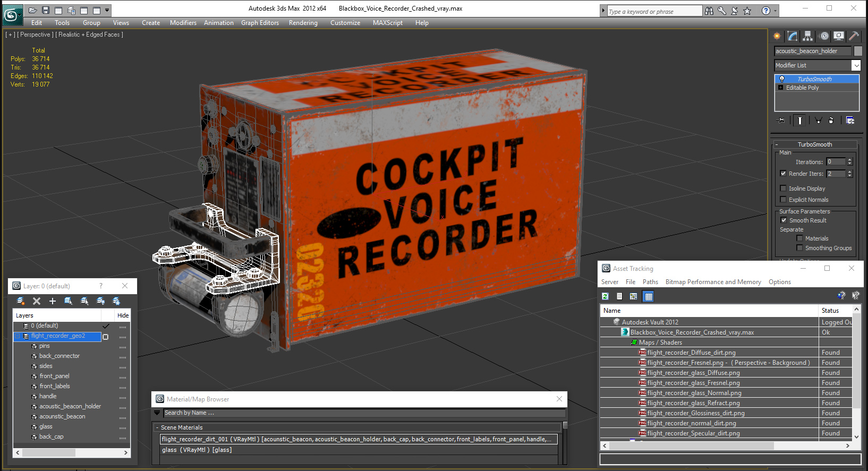This screenshot has height=471, width=868.
Task: Expand the search field arrow
Action: (603, 11)
